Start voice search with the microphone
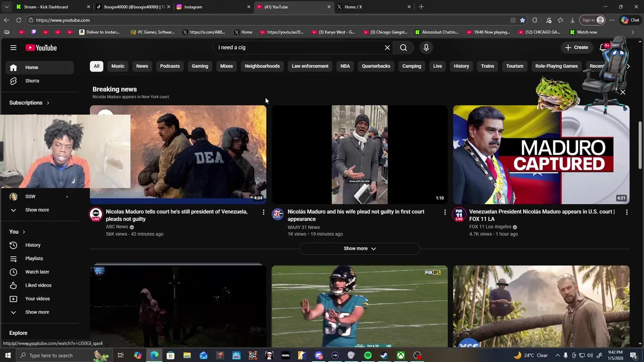This screenshot has height=362, width=644. click(x=426, y=48)
